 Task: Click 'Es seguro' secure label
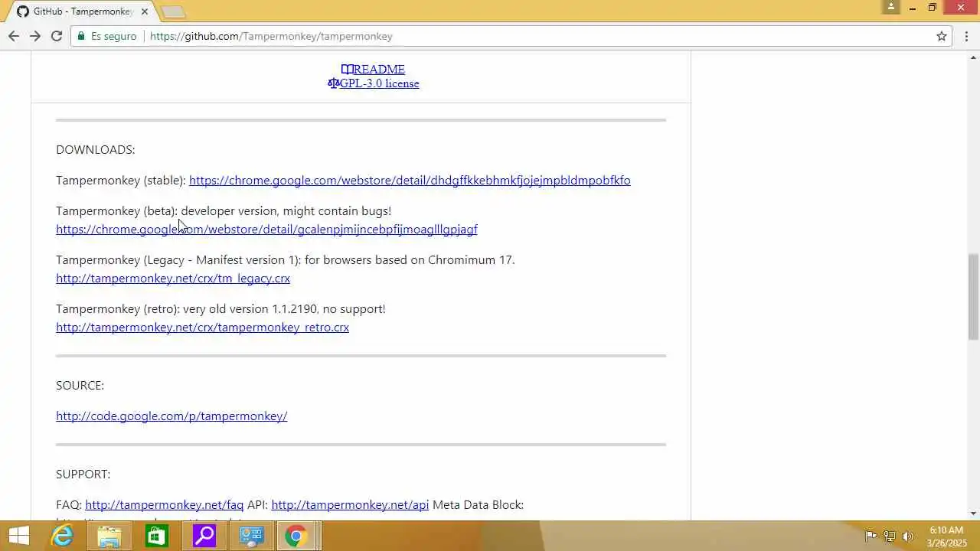click(x=114, y=36)
